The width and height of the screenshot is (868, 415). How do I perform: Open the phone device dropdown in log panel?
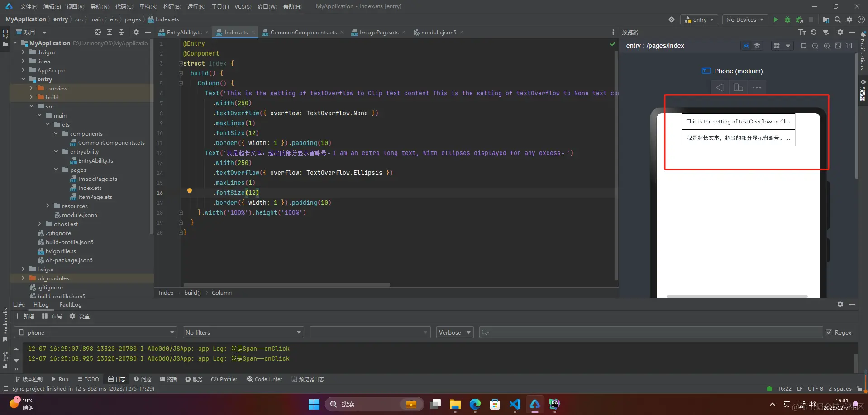pyautogui.click(x=95, y=332)
